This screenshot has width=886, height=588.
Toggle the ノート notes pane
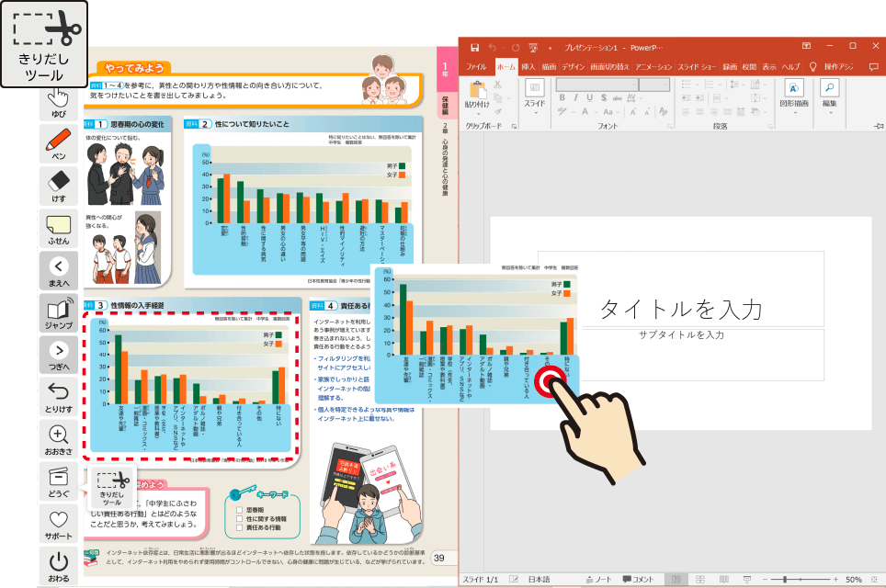coord(599,580)
